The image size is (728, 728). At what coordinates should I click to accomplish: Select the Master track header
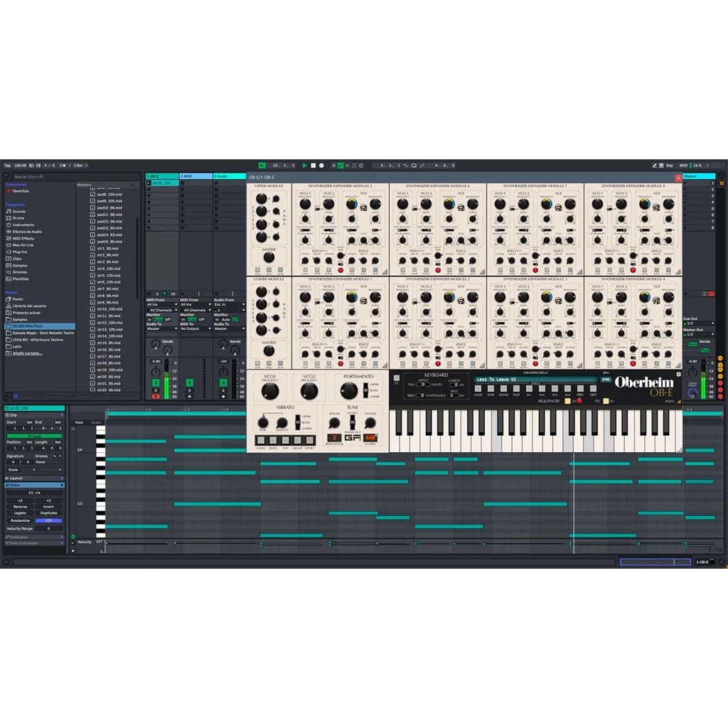[699, 176]
